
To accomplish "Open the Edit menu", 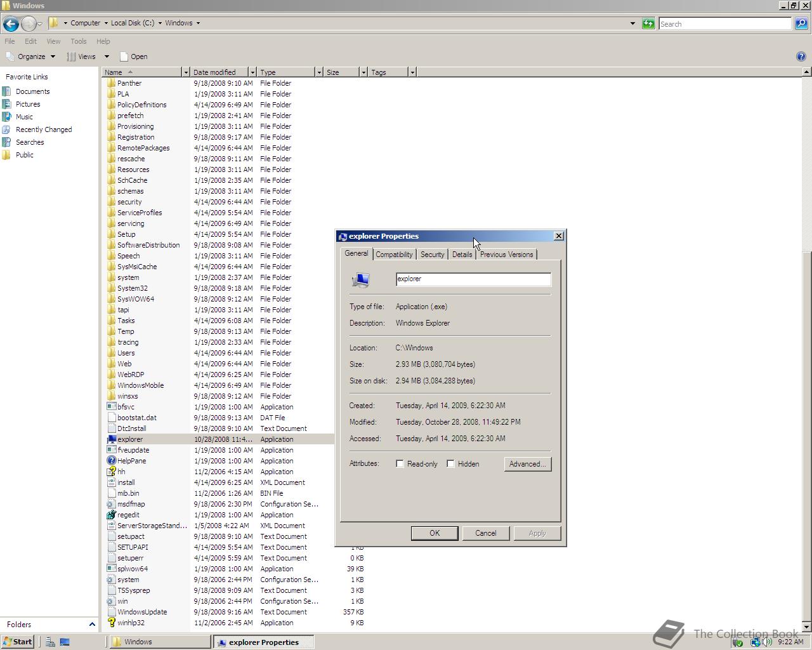I will click(30, 41).
